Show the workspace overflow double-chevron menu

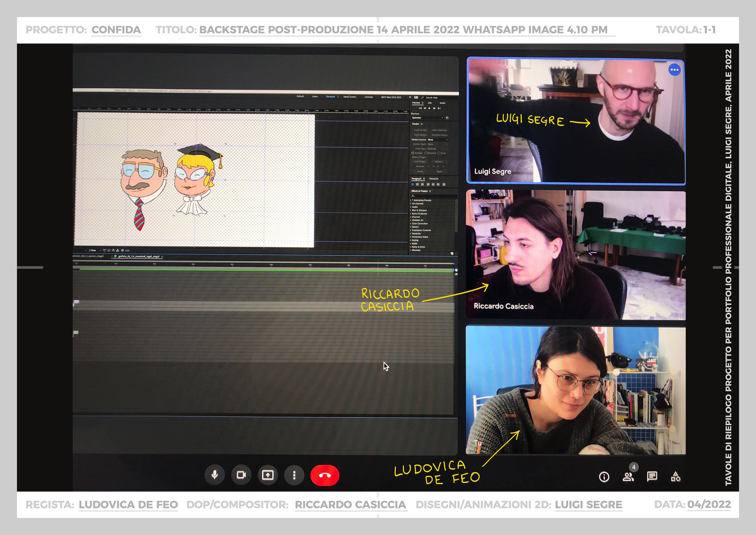click(x=410, y=97)
